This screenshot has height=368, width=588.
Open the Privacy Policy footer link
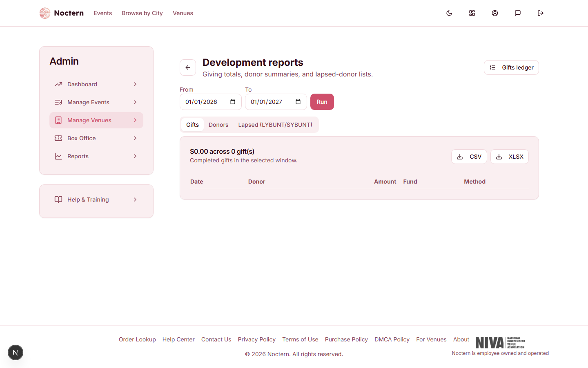point(256,339)
